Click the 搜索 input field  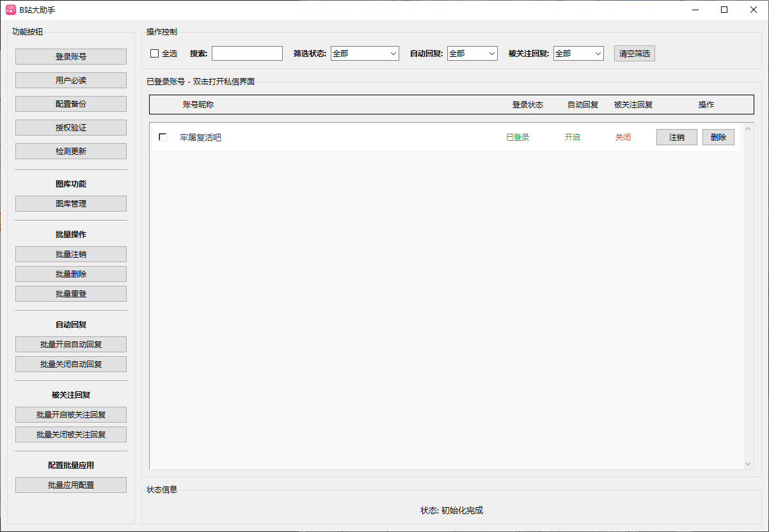[x=247, y=54]
